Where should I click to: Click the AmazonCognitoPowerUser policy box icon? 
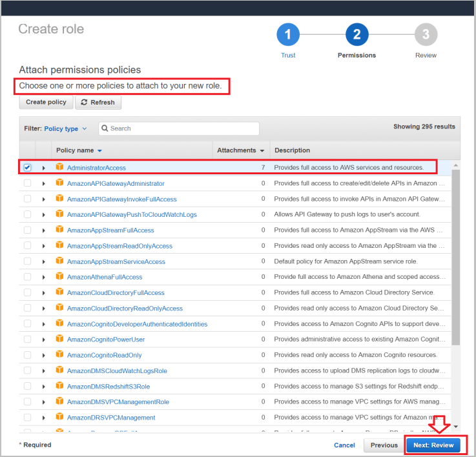59,339
